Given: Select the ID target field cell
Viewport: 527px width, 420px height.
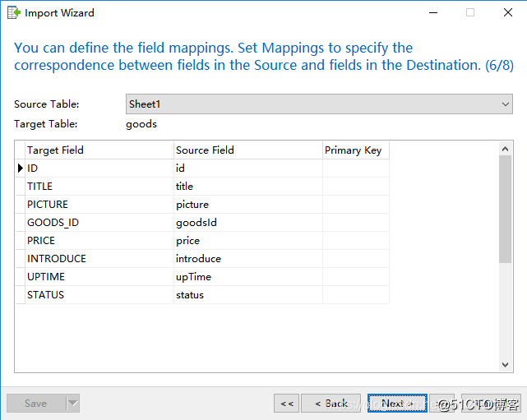Looking at the screenshot, I should coord(99,168).
